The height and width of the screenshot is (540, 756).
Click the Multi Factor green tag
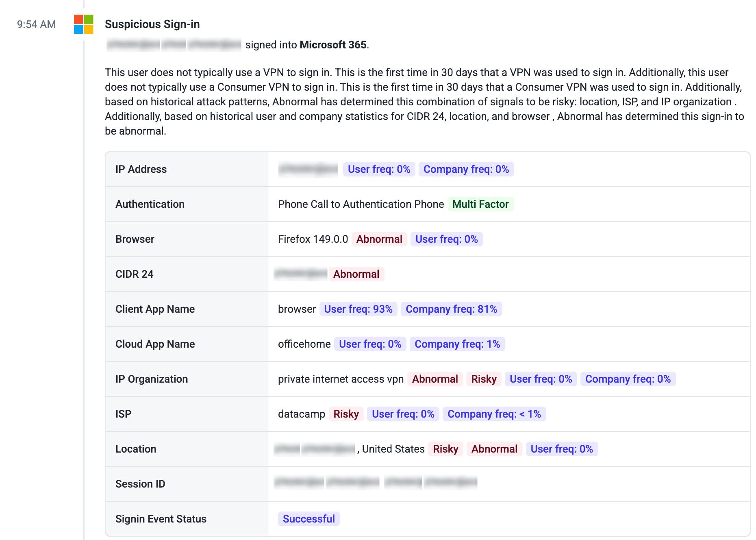[x=480, y=204]
